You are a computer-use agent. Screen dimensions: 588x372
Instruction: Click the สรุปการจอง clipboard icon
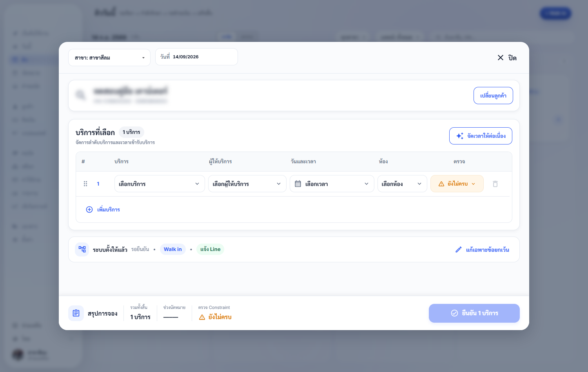(76, 313)
